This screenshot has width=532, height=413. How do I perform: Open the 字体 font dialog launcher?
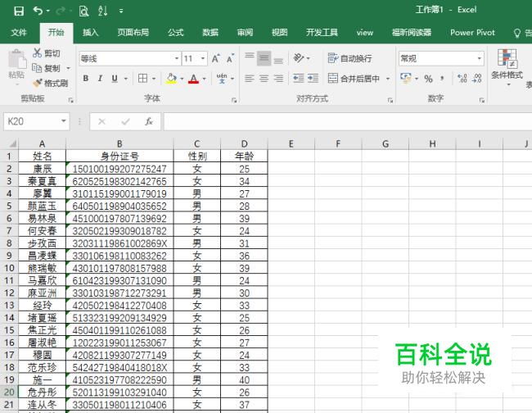234,100
